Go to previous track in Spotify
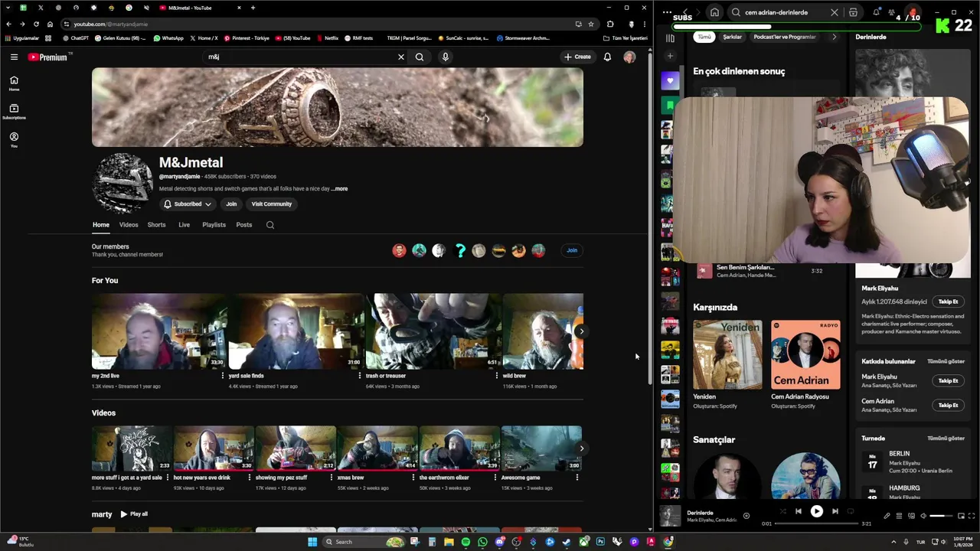Screen dimensions: 980x551 798,511
